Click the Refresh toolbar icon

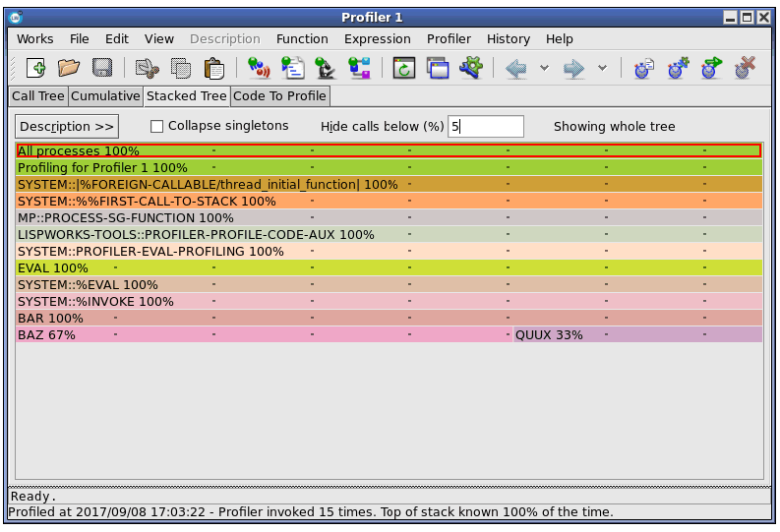(x=404, y=68)
